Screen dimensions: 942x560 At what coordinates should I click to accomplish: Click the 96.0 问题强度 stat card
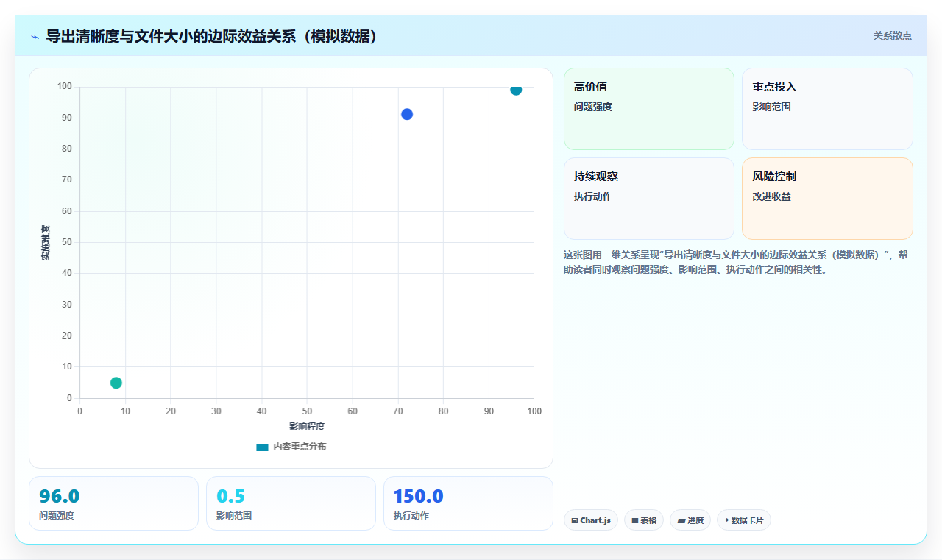pos(113,503)
